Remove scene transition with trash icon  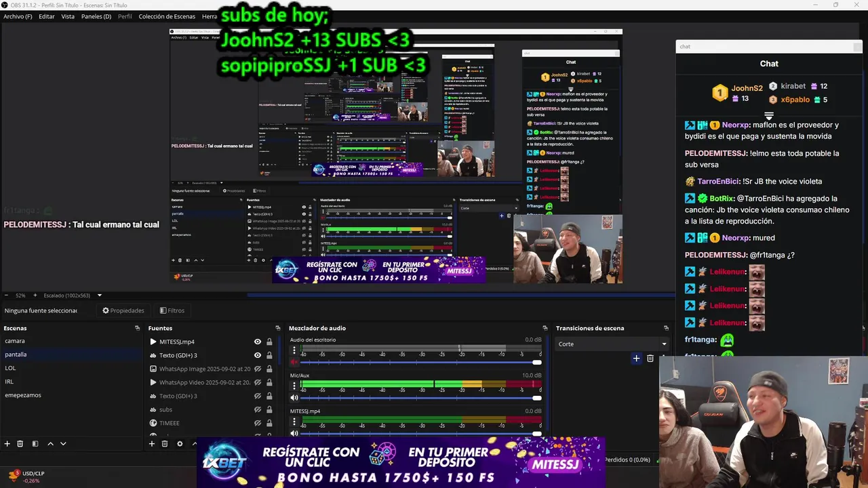[650, 359]
